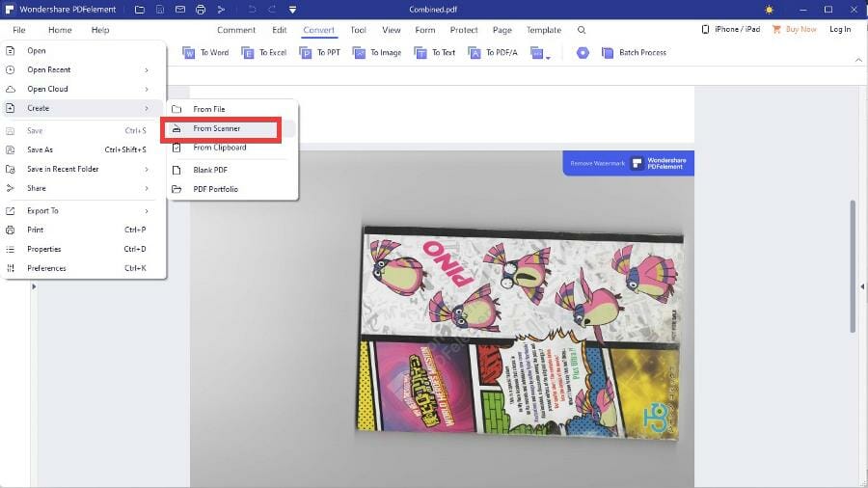
Task: Switch to the Page tab
Action: coord(502,30)
